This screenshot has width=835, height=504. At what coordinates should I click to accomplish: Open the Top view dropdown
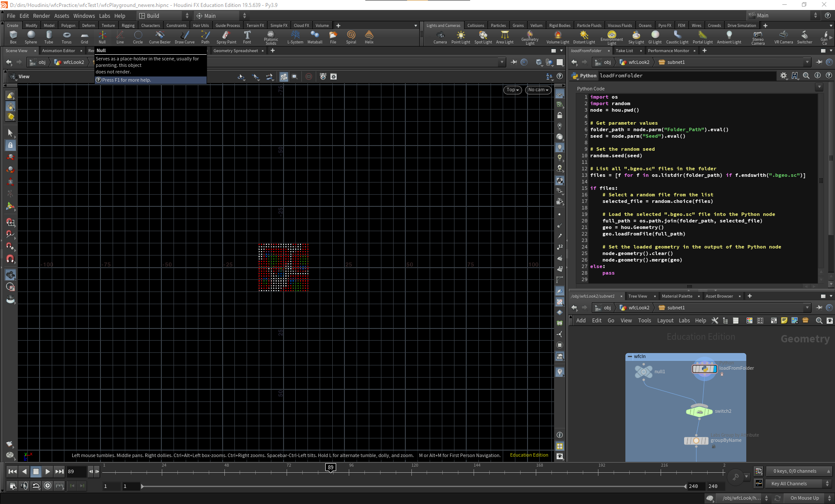512,90
